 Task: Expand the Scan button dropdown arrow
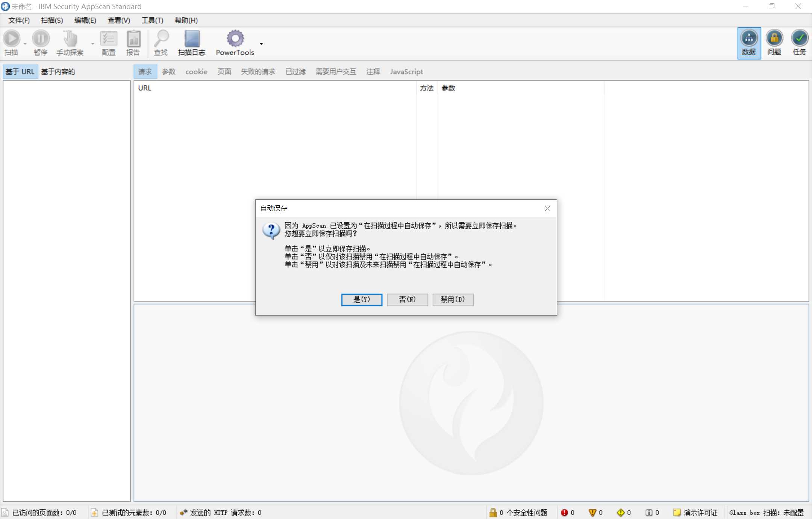tap(25, 44)
